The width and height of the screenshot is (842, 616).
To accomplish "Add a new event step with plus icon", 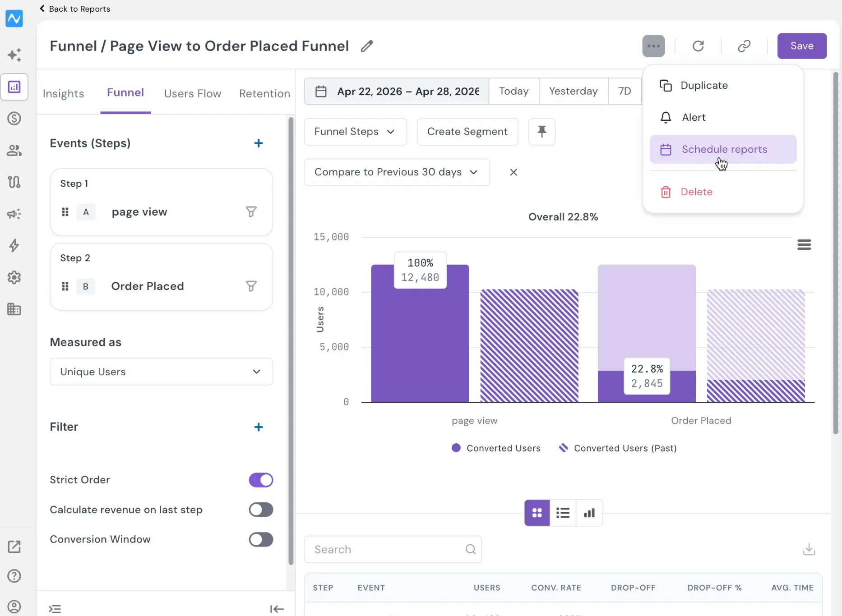I will tap(259, 143).
